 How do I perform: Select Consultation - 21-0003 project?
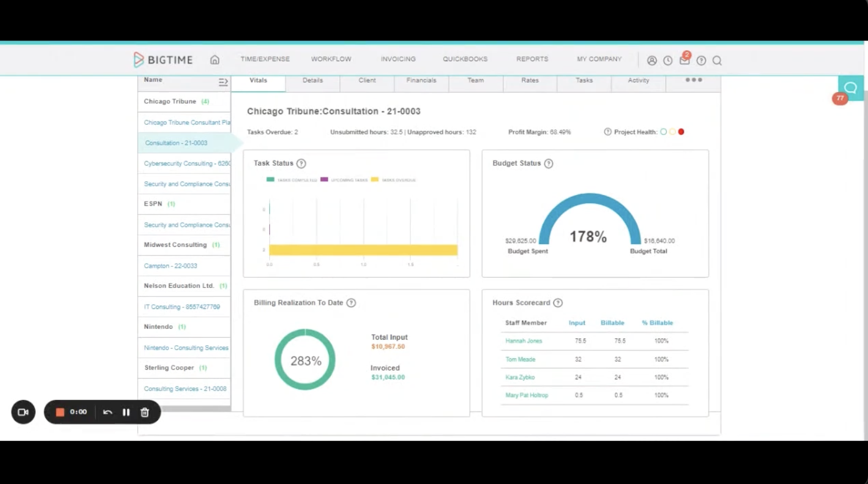[x=176, y=143]
